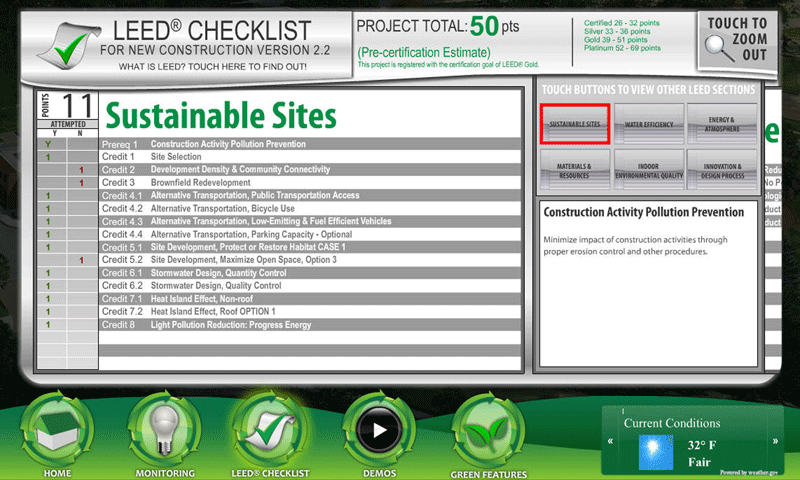The width and height of the screenshot is (800, 480).
Task: Click the Y mark for Prereq 1
Action: [x=48, y=144]
